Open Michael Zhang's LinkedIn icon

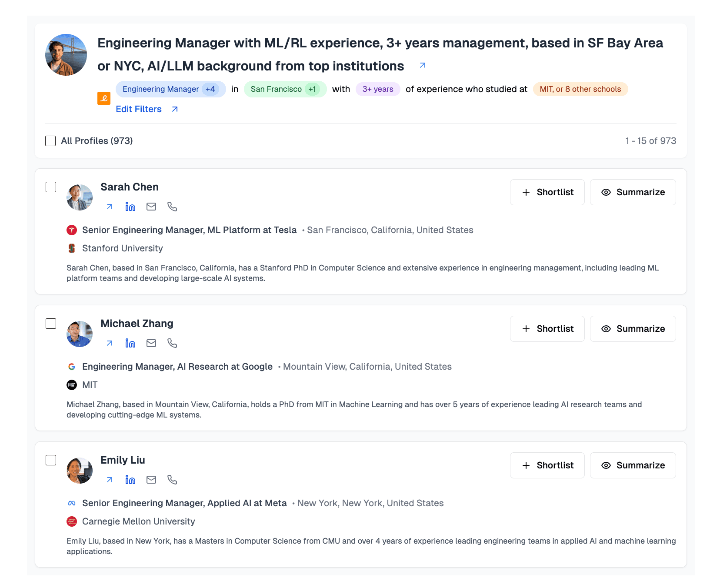130,343
